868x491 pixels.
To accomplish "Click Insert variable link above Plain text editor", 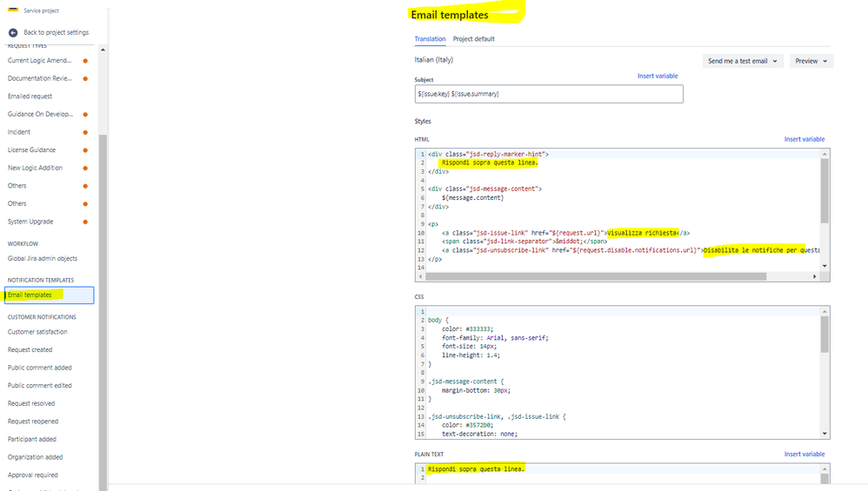I will point(805,454).
